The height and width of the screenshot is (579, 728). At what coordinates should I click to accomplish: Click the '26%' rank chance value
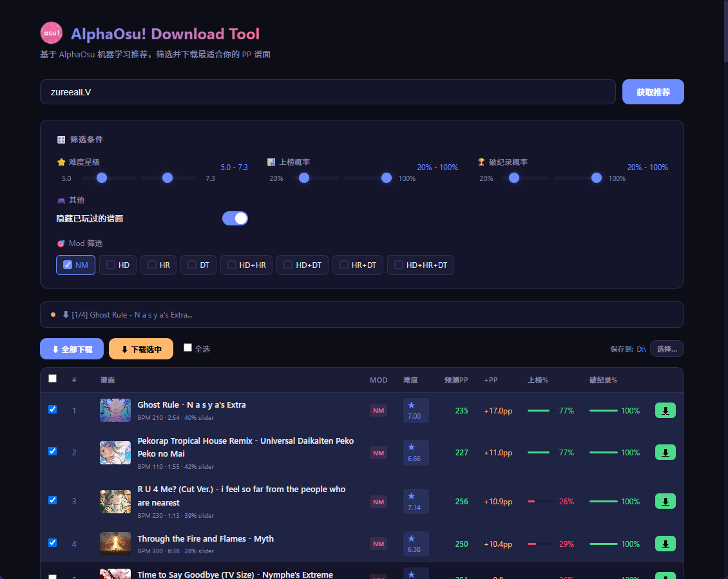(x=566, y=502)
